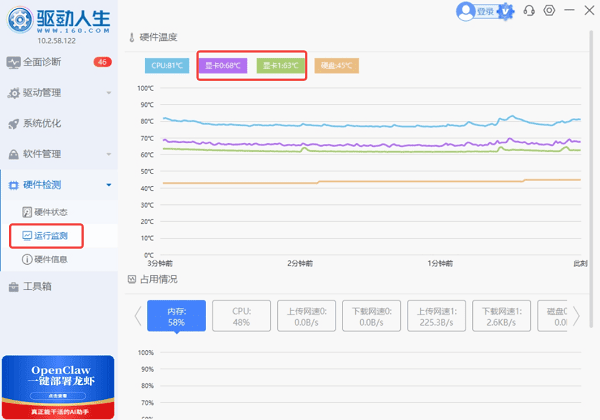
Task: Click the user avatar icon
Action: pos(466,11)
